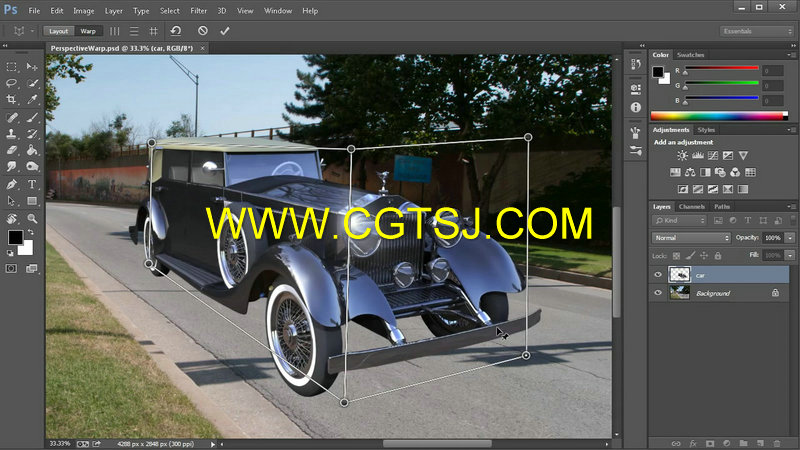
Task: Toggle Quick Mask mode
Action: coord(11,268)
